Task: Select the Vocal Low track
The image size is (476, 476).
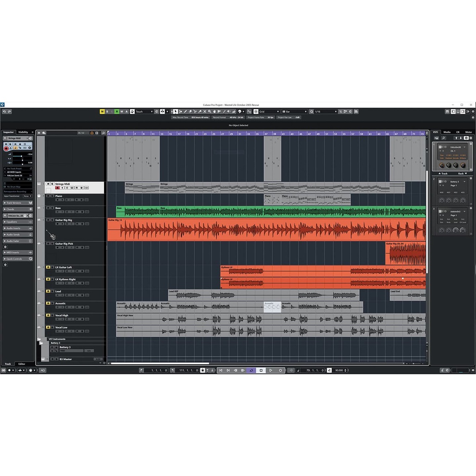Action: (x=74, y=331)
